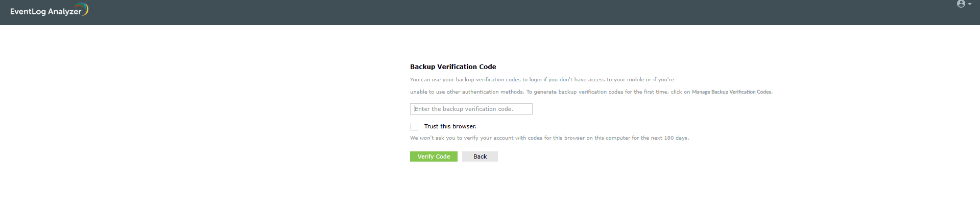The height and width of the screenshot is (202, 980).
Task: Click the EventLog Analyzer swirl logo icon
Action: pyautogui.click(x=85, y=9)
